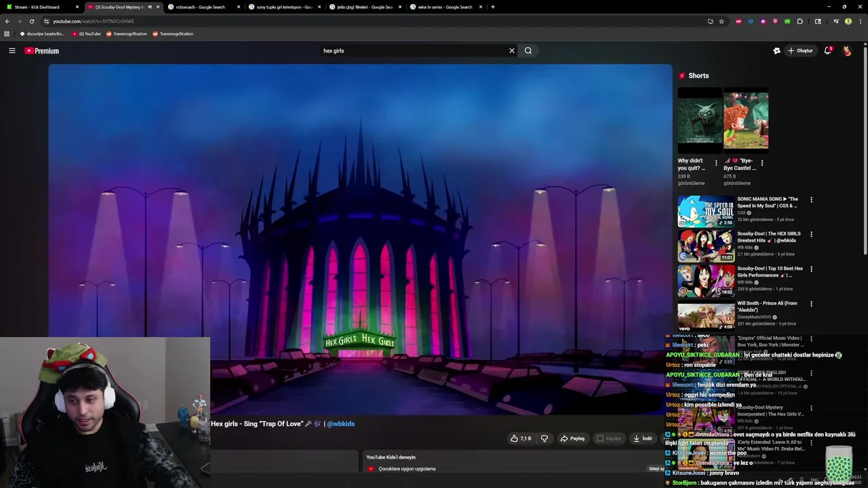Screen dimensions: 868x488
Task: Open the ABP Adblock Plus extension
Action: click(738, 21)
